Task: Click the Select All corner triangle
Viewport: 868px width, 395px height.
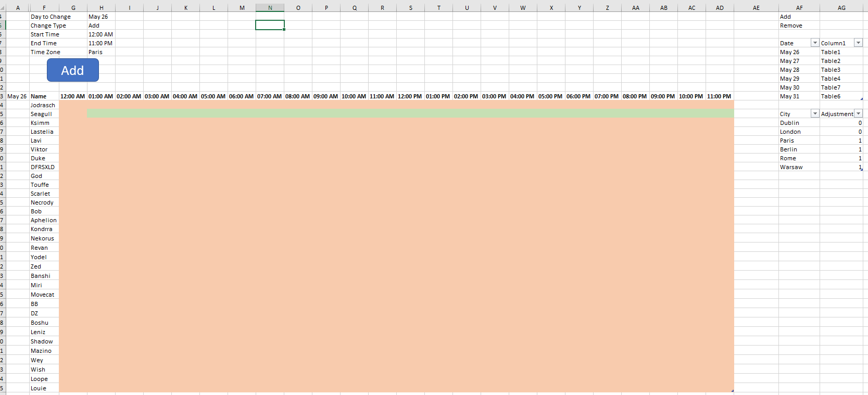Action: pyautogui.click(x=3, y=8)
